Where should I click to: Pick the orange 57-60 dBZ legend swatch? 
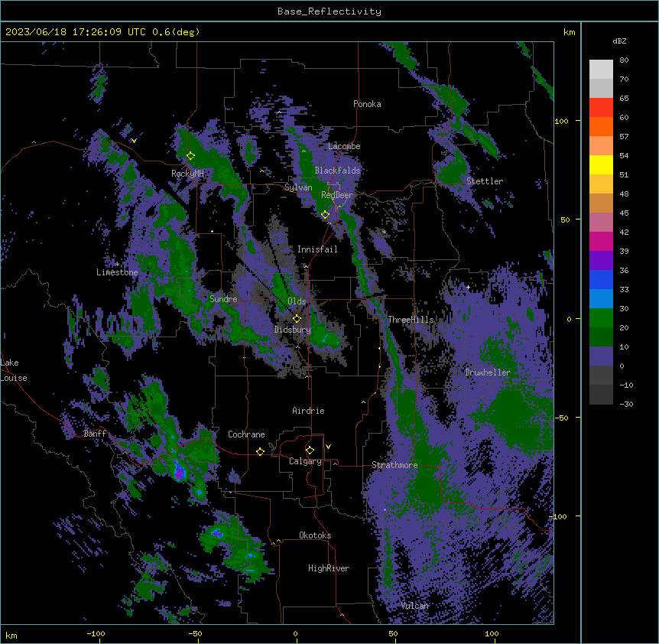pyautogui.click(x=601, y=126)
